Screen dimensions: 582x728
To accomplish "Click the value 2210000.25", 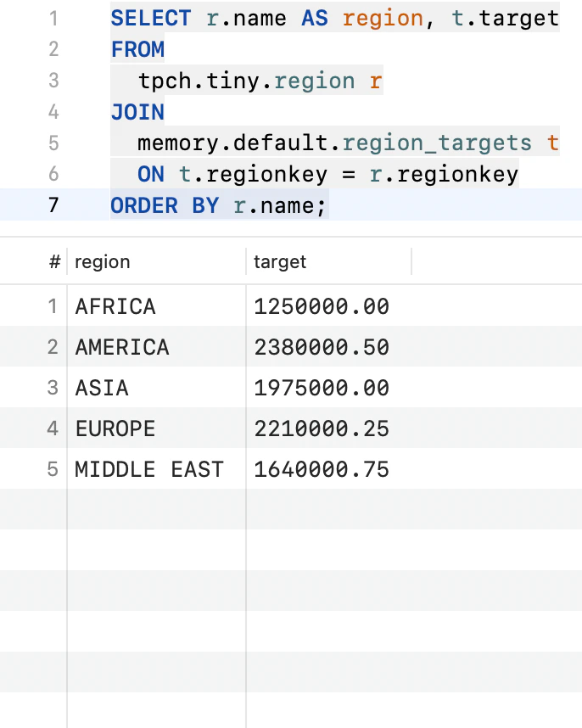I will click(x=322, y=428).
